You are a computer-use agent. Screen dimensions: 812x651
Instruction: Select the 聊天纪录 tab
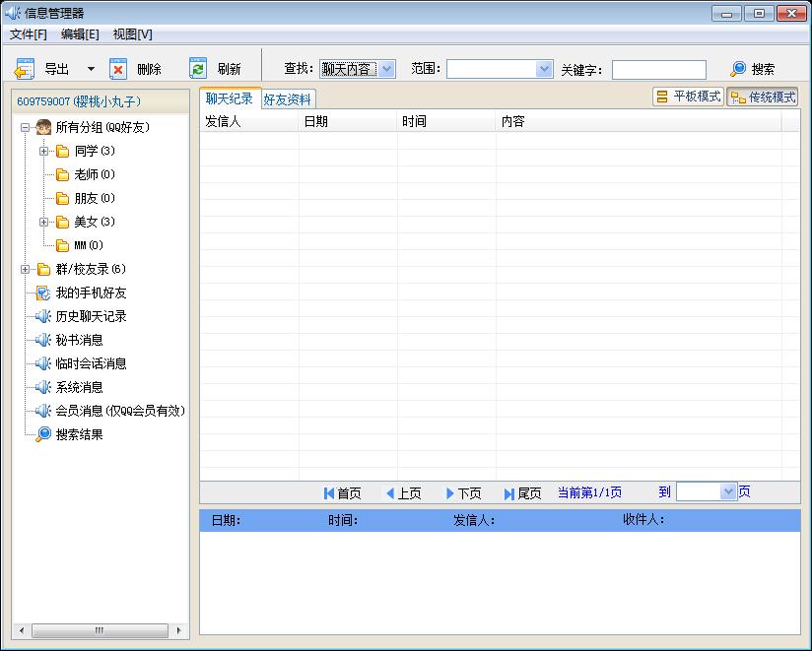point(230,98)
